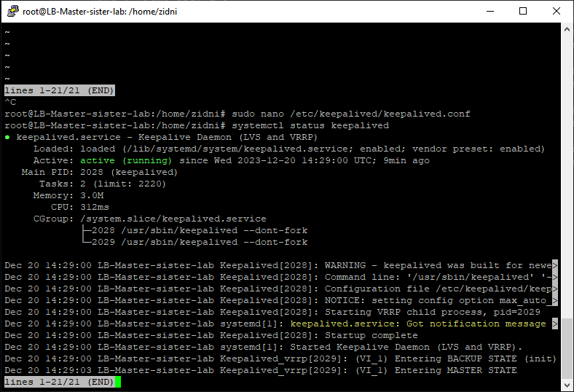Minimize the PuTTY terminal window
This screenshot has width=574, height=392.
click(x=490, y=11)
